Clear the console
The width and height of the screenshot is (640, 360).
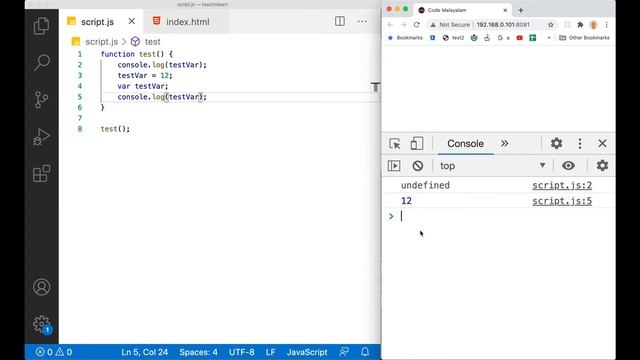[x=418, y=166]
